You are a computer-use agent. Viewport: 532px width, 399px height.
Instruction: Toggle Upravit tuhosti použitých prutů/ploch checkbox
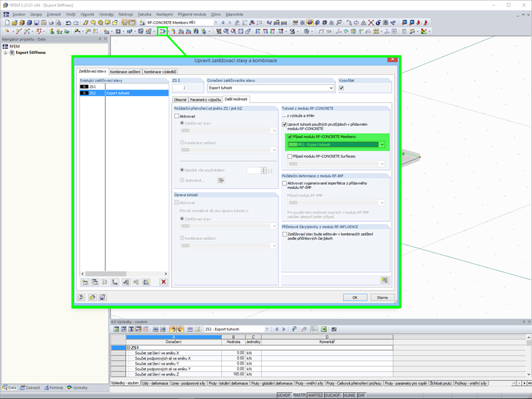[285, 125]
